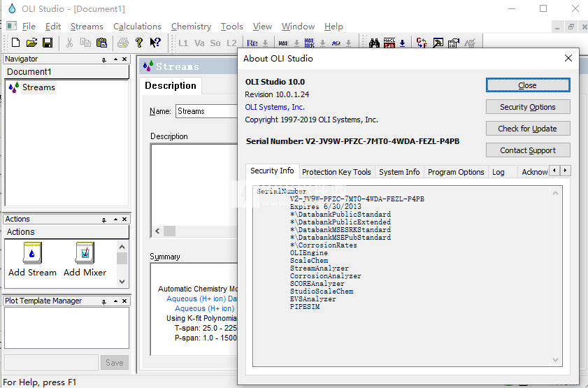
Task: Select the MSE-SRK framework toolbar icon
Action: pos(309,43)
